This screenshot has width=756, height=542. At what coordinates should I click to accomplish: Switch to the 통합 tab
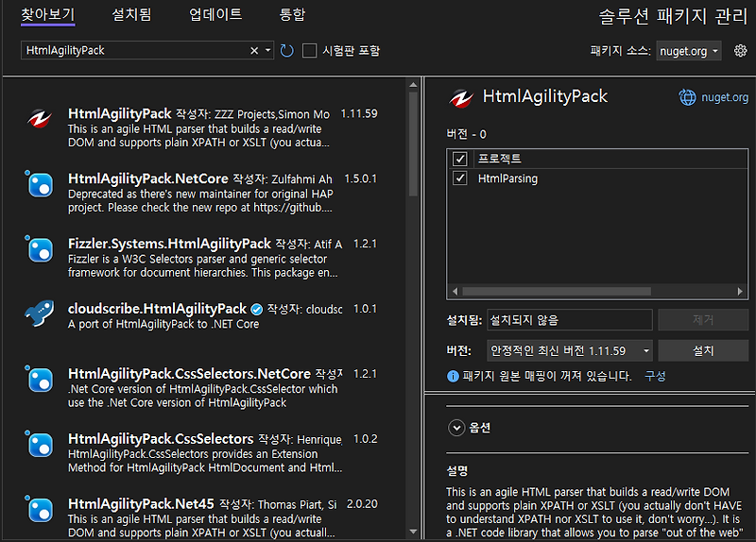point(292,15)
